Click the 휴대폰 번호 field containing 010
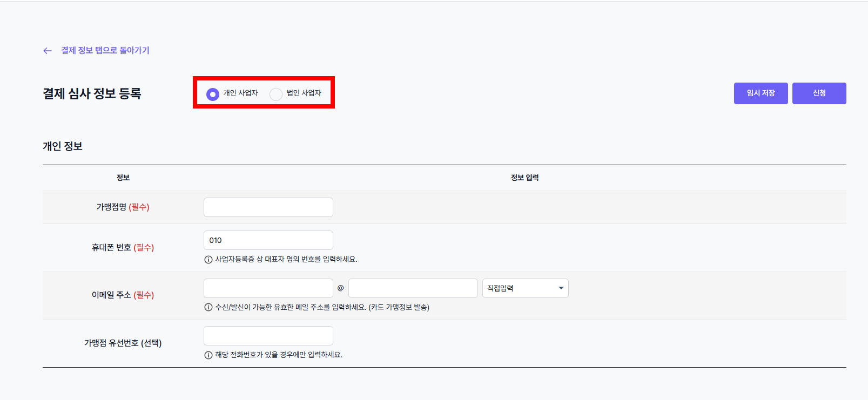 268,240
